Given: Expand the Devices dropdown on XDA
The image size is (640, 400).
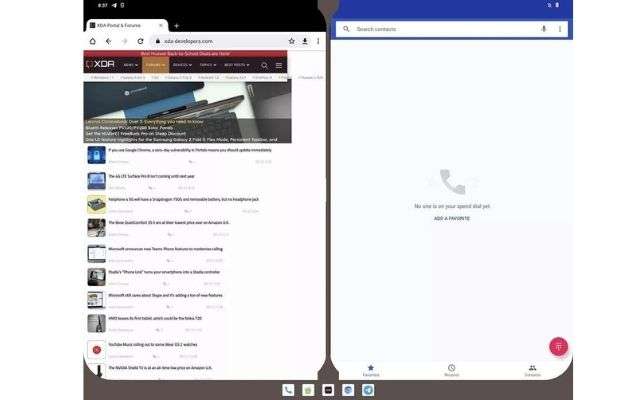Looking at the screenshot, I should point(182,65).
